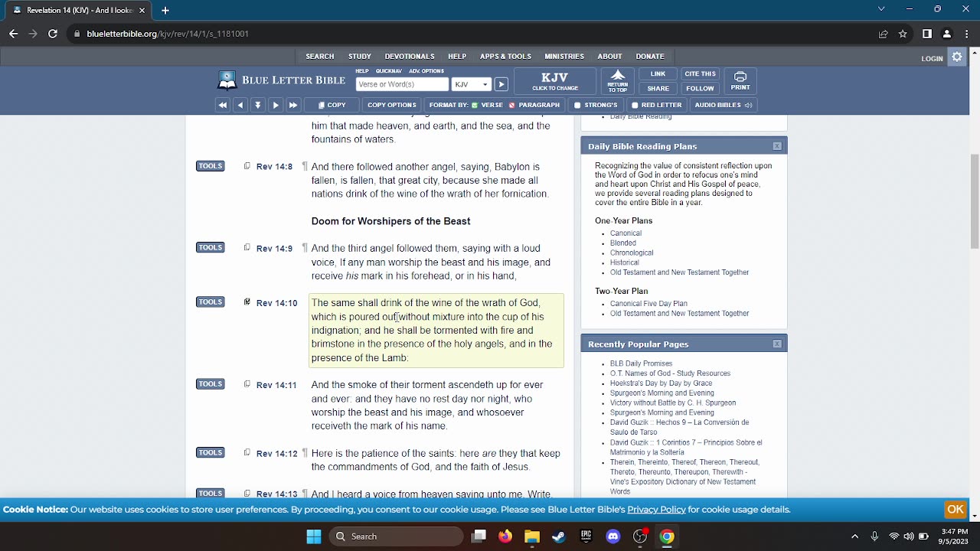Go to next chapter arrow
The height and width of the screenshot is (551, 980).
tap(276, 105)
